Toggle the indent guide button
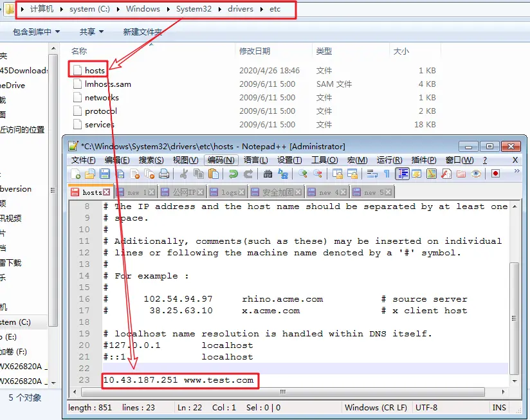 [x=402, y=174]
